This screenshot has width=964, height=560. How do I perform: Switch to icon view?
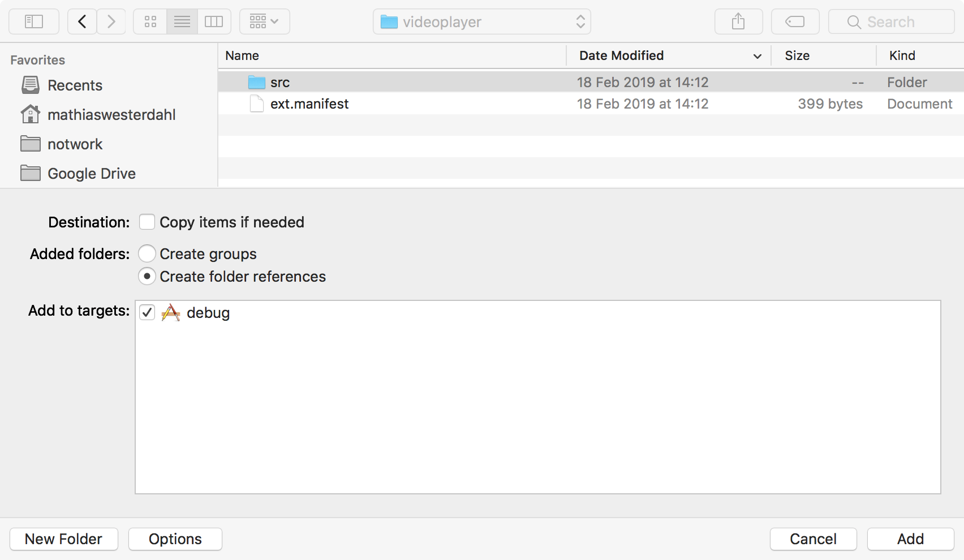[150, 22]
